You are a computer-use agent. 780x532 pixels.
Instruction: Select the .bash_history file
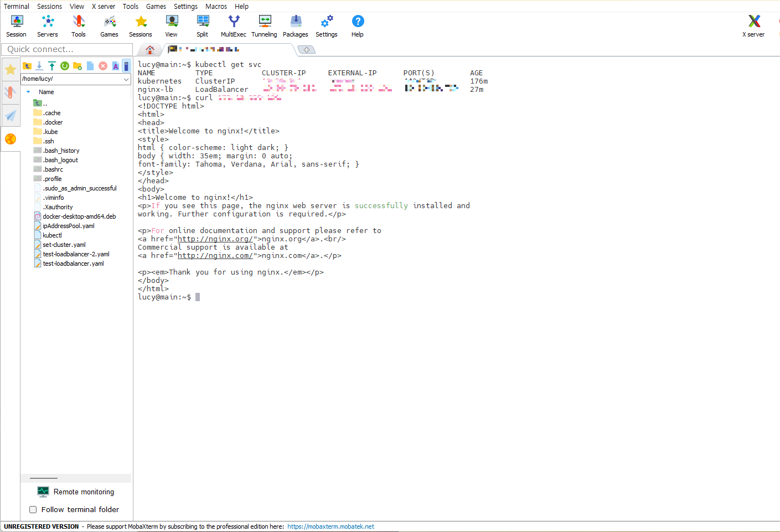(57, 151)
